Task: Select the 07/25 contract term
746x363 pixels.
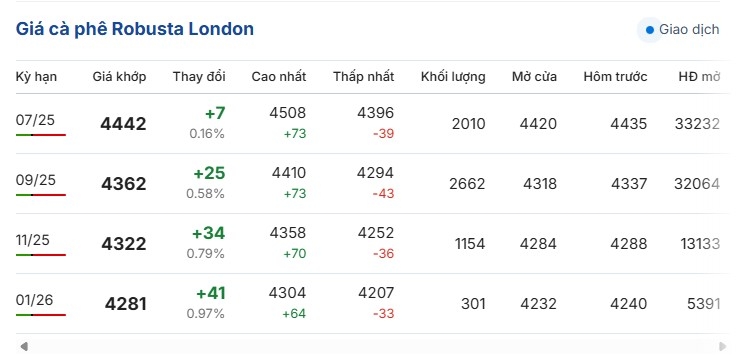Action: coord(35,120)
